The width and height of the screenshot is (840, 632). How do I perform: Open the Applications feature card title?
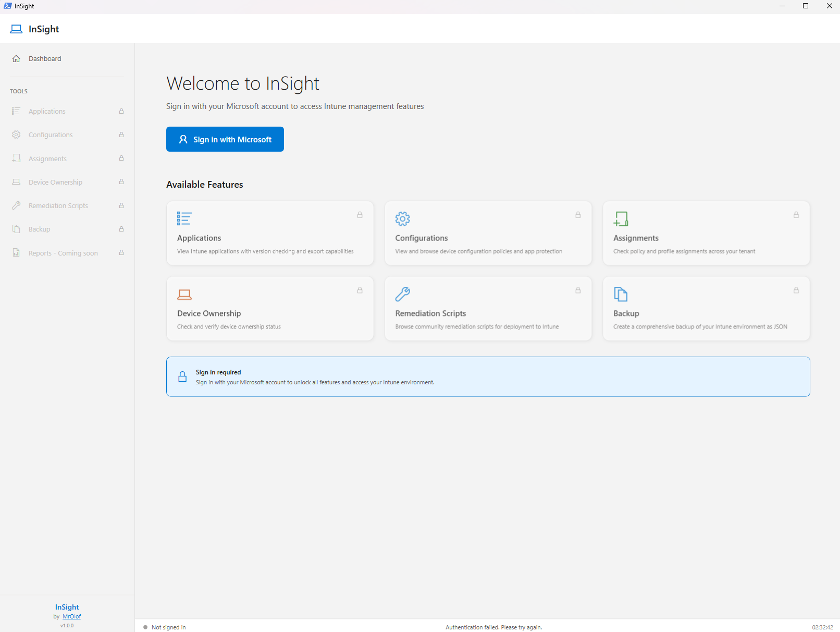click(x=199, y=238)
